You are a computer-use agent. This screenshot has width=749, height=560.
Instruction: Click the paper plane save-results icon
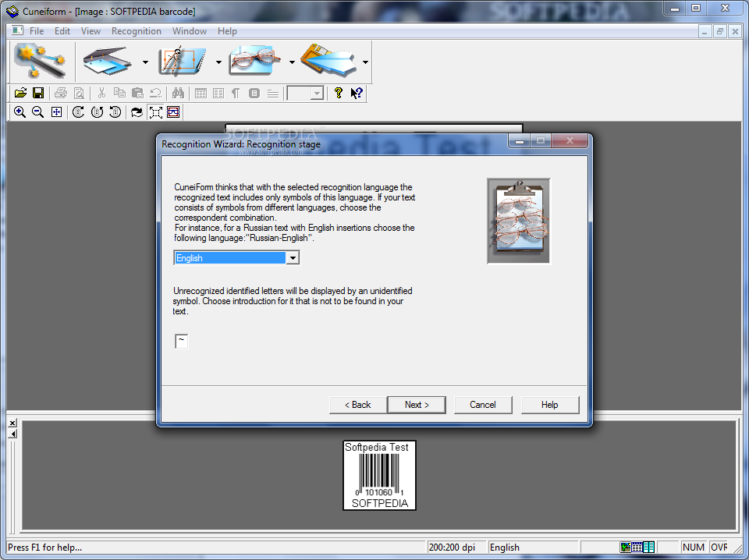[328, 62]
